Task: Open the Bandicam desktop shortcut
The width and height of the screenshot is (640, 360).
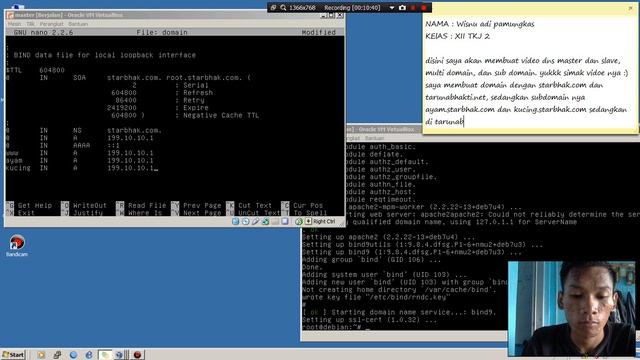Action: pyautogui.click(x=17, y=245)
